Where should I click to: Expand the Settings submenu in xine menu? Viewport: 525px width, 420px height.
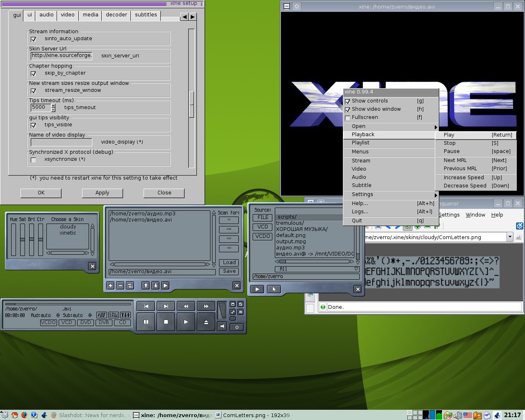[391, 194]
